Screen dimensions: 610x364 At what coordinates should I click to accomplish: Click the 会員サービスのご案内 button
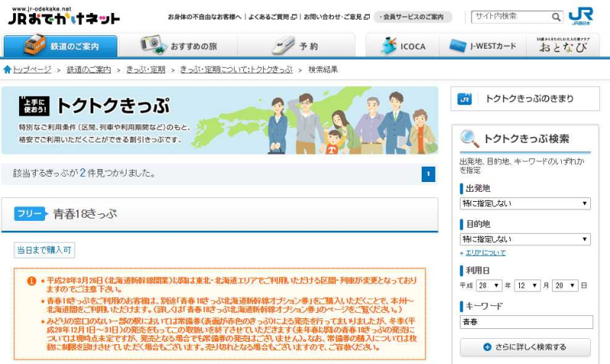click(x=413, y=17)
